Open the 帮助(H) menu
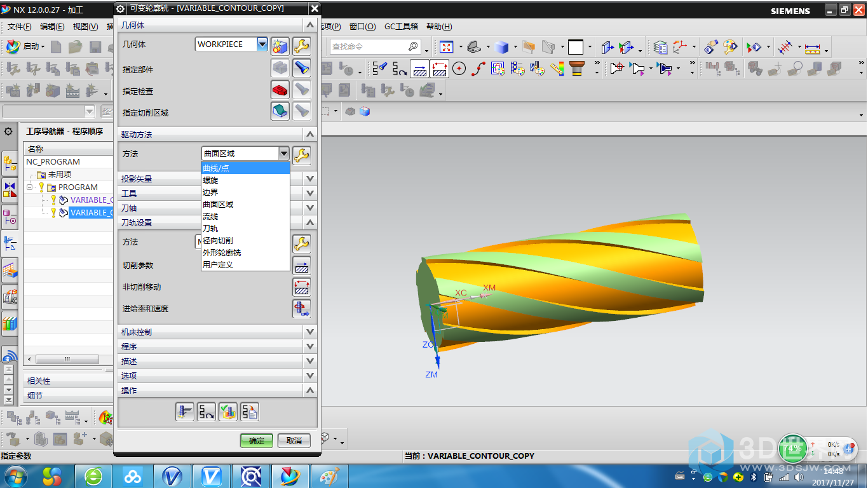Screen dimensions: 868x488 (439, 27)
